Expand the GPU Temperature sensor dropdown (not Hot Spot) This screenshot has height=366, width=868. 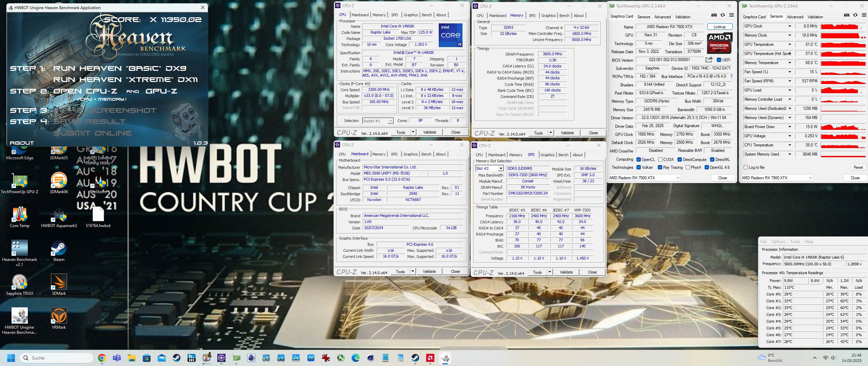coord(790,44)
